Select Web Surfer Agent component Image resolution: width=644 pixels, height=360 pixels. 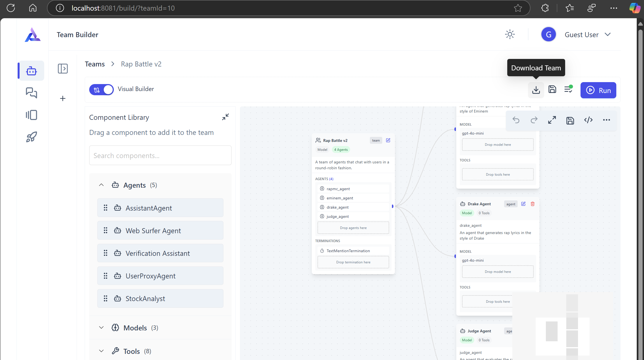click(160, 230)
